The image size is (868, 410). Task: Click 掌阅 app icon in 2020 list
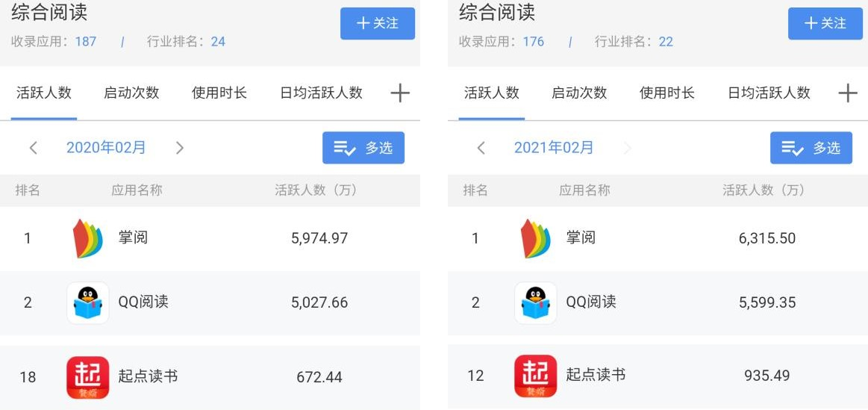[x=88, y=239]
